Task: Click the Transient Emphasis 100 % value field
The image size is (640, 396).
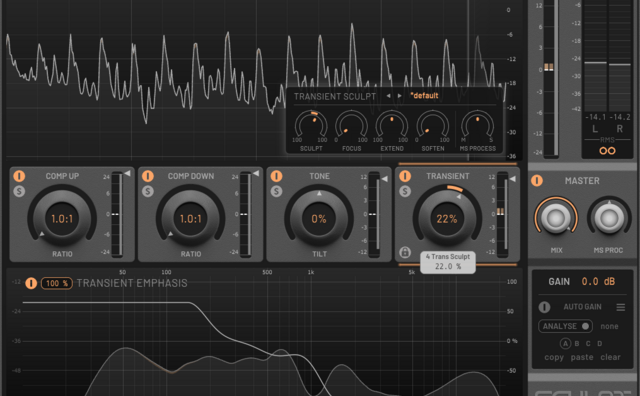Action: coord(57,283)
